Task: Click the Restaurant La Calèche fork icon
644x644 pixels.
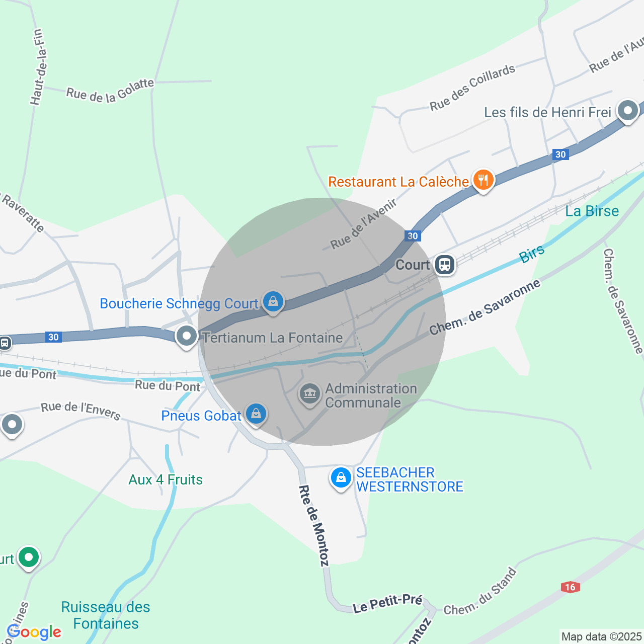Action: click(x=483, y=180)
